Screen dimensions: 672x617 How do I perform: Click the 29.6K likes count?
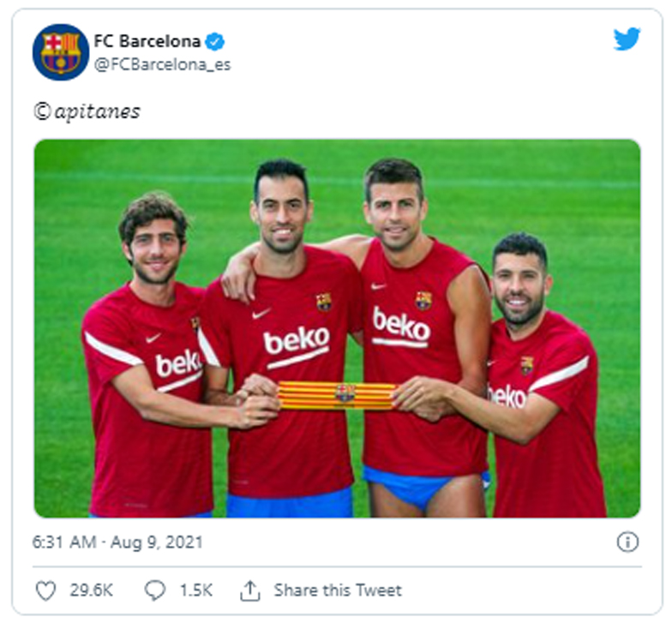91,590
